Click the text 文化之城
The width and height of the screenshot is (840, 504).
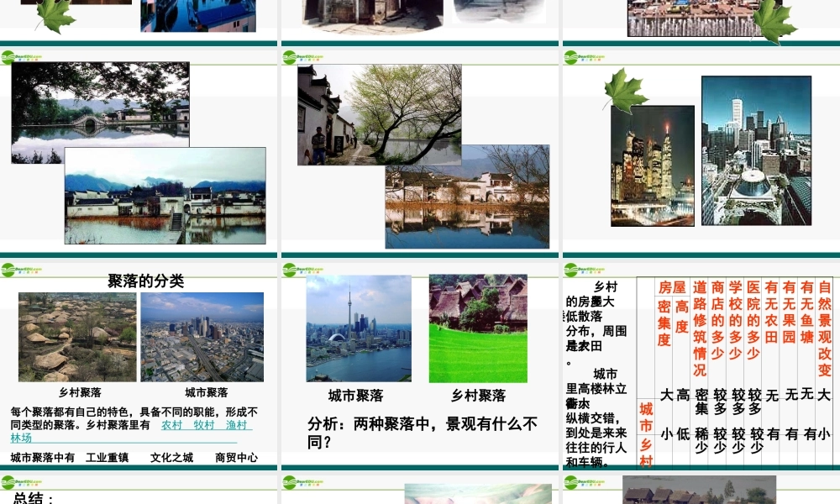pyautogui.click(x=171, y=458)
